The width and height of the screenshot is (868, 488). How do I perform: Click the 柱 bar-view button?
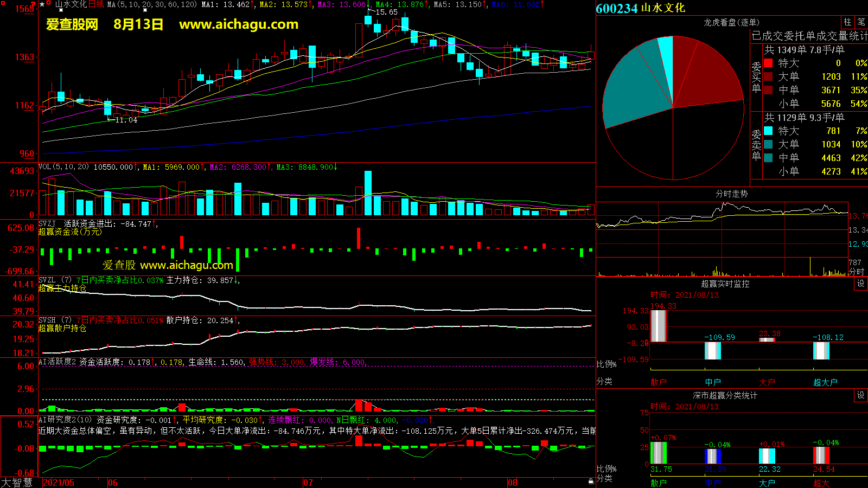click(x=847, y=22)
